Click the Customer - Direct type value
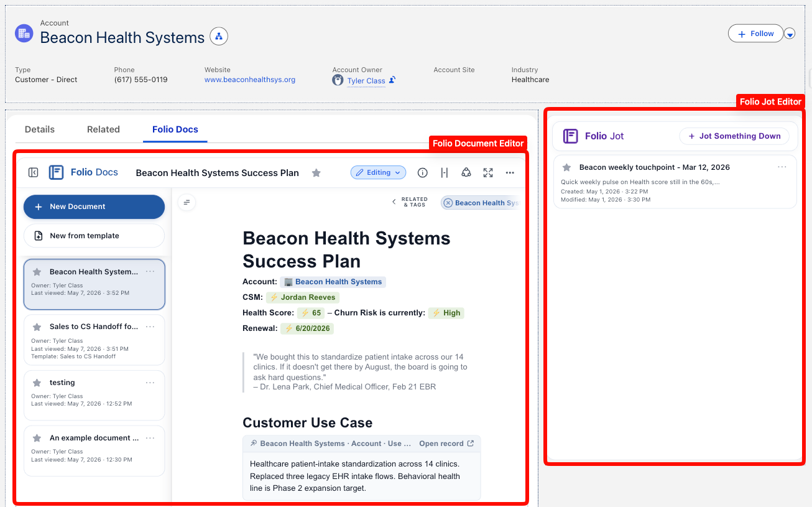 (46, 80)
